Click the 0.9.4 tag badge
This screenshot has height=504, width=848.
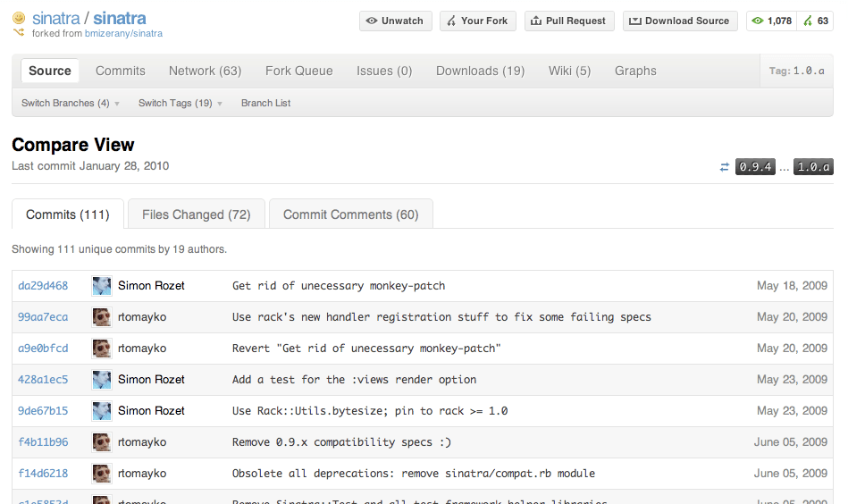(755, 167)
